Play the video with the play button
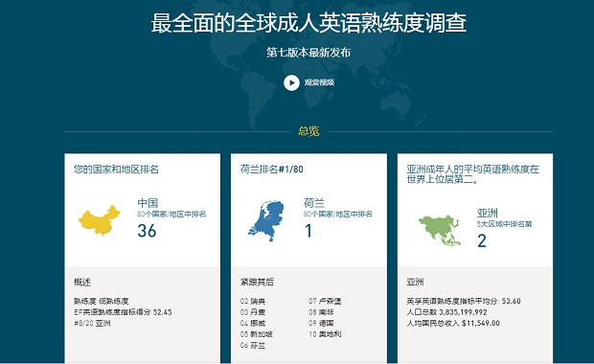594x364 pixels. (291, 82)
